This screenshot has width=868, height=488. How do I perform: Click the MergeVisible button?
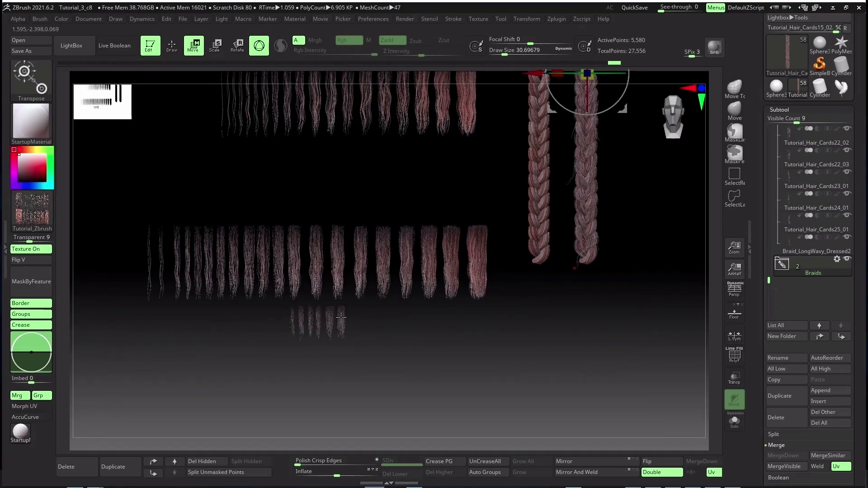point(786,466)
